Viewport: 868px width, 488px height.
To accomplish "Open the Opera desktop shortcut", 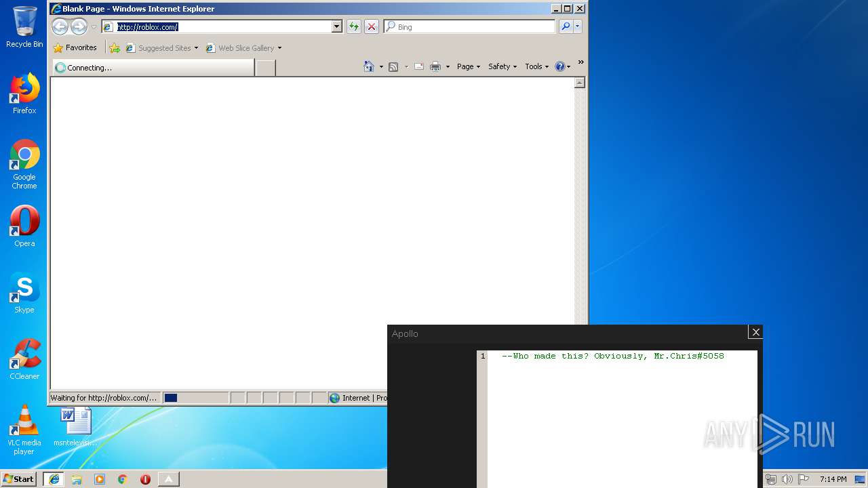I will click(x=24, y=226).
